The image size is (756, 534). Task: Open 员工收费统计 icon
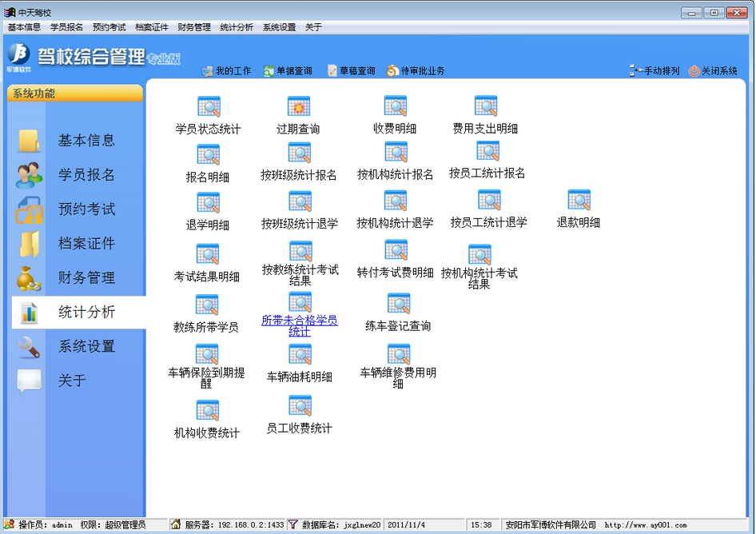pyautogui.click(x=300, y=405)
